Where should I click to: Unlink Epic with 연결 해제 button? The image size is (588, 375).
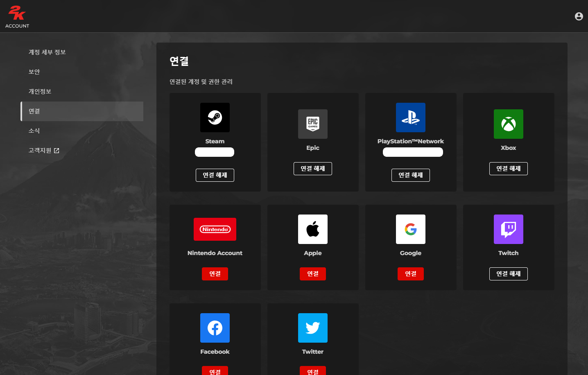313,169
